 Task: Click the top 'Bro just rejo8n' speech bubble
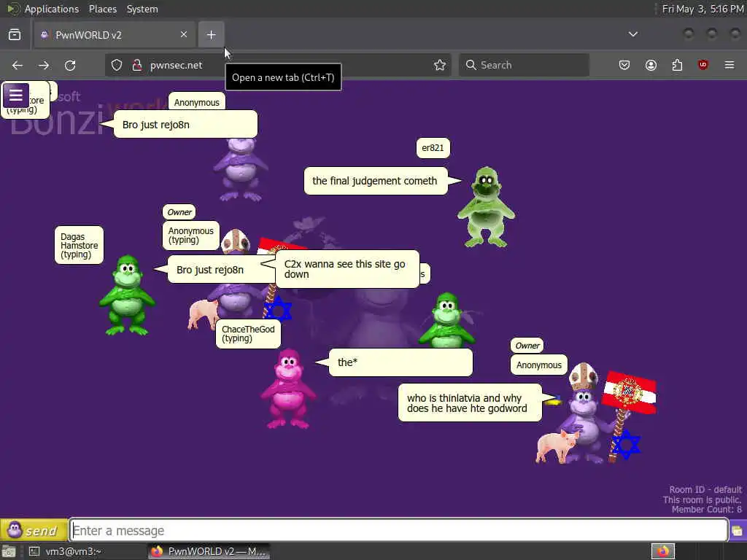click(x=185, y=125)
